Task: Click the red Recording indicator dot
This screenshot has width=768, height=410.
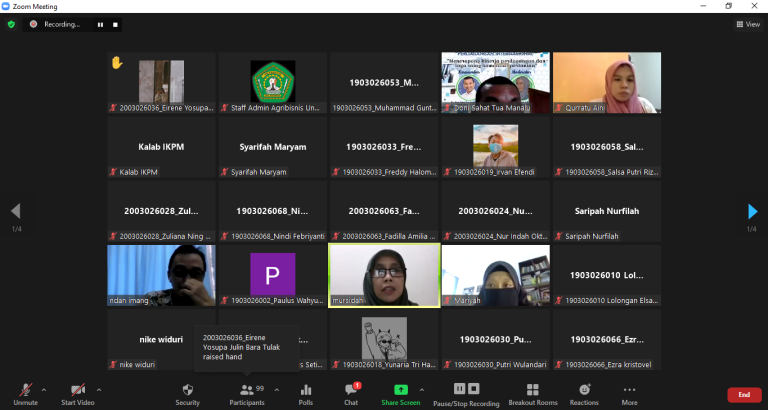Action: pyautogui.click(x=33, y=24)
